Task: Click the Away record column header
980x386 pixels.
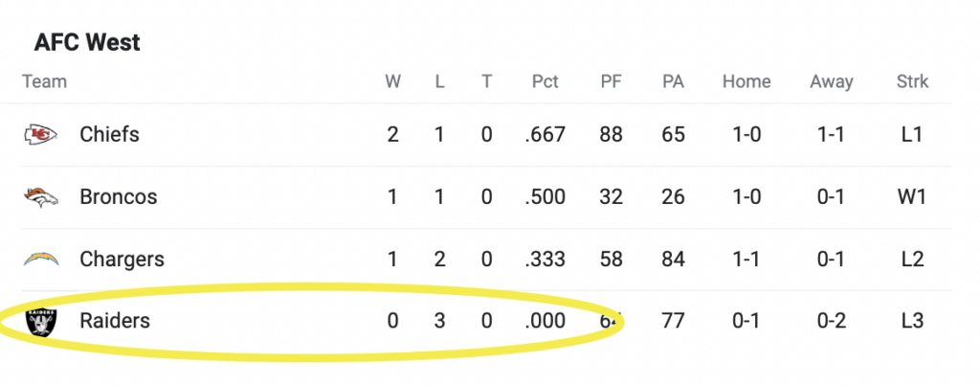Action: (832, 82)
